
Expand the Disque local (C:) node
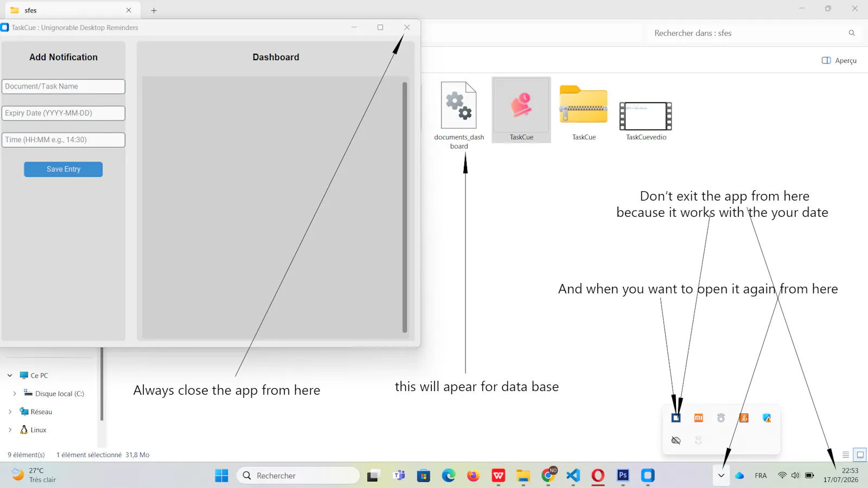[15, 394]
